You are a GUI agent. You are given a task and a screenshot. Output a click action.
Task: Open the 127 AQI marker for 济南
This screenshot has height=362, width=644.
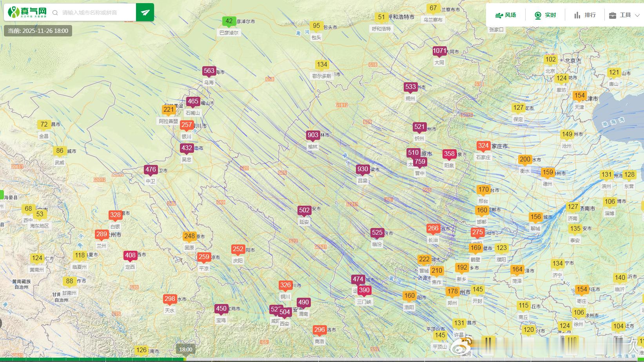point(573,207)
